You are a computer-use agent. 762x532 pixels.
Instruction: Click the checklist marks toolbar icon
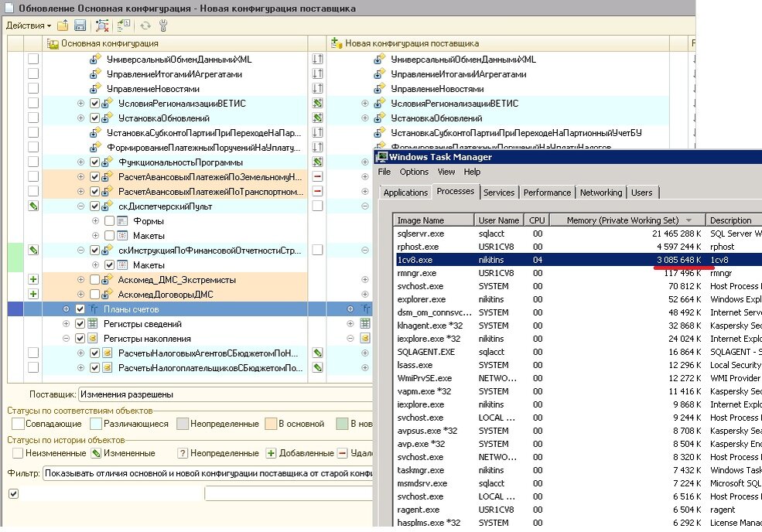[124, 26]
